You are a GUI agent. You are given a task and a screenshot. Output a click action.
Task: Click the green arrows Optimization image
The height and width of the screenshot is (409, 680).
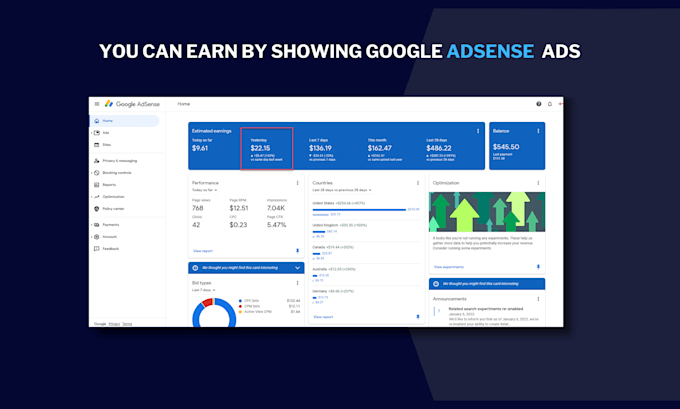coord(487,212)
